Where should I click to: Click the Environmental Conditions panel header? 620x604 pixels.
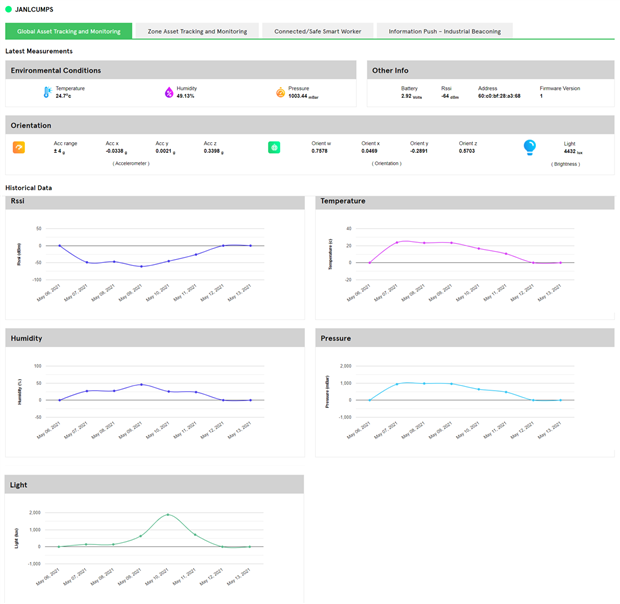181,70
